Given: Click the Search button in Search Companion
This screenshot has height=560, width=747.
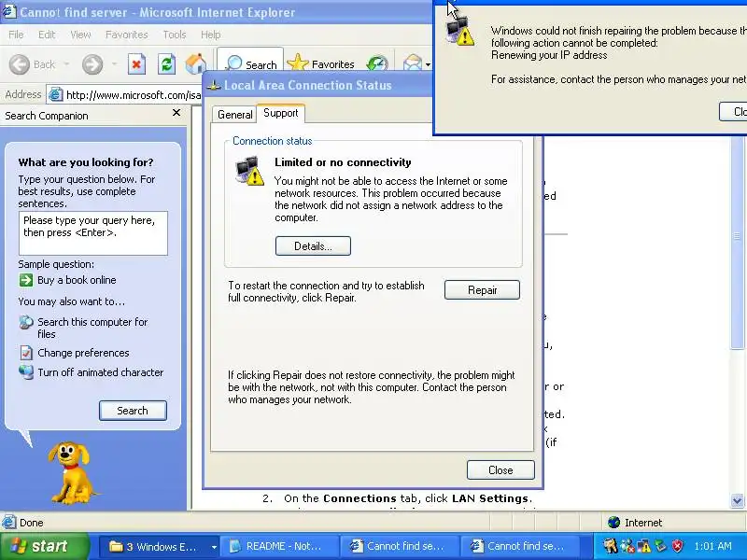Looking at the screenshot, I should 133,411.
